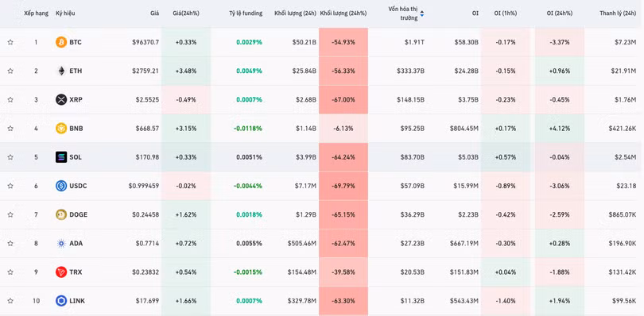Toggle the LINK favorite star
The width and height of the screenshot is (644, 316).
(10, 301)
